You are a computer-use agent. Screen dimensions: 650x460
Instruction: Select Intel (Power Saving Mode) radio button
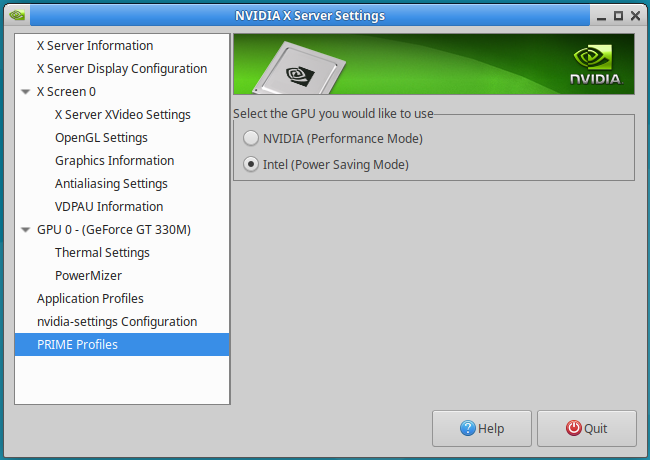tap(251, 165)
